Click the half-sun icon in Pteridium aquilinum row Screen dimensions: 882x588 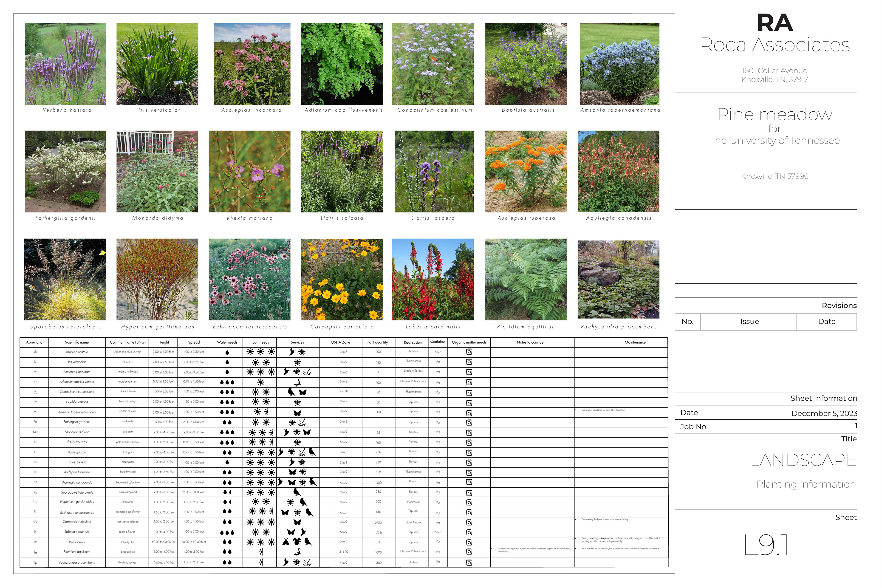point(261,552)
